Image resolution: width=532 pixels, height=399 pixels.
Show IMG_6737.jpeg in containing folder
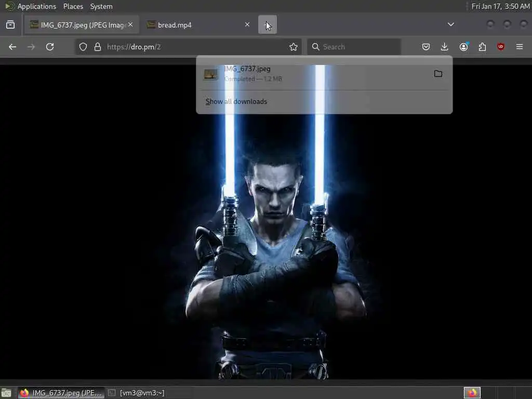coord(438,74)
